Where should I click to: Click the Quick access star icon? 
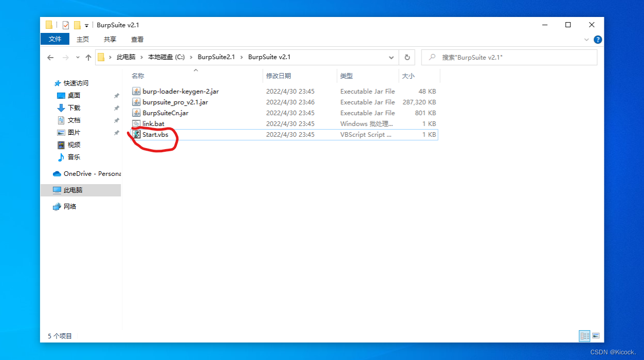pyautogui.click(x=58, y=83)
